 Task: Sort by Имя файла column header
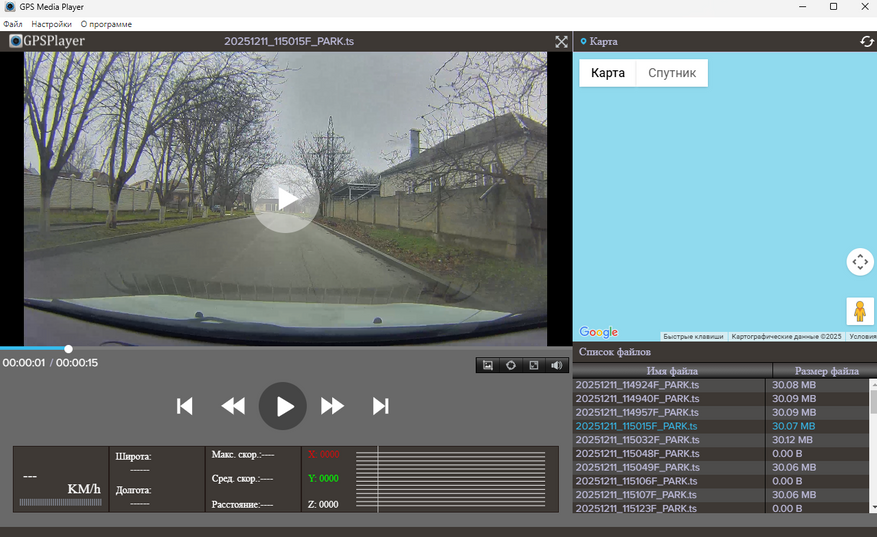(672, 371)
